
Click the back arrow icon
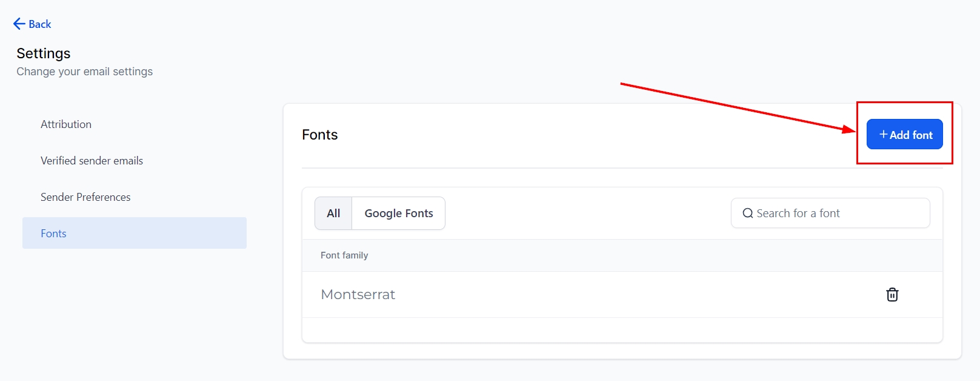coord(19,24)
